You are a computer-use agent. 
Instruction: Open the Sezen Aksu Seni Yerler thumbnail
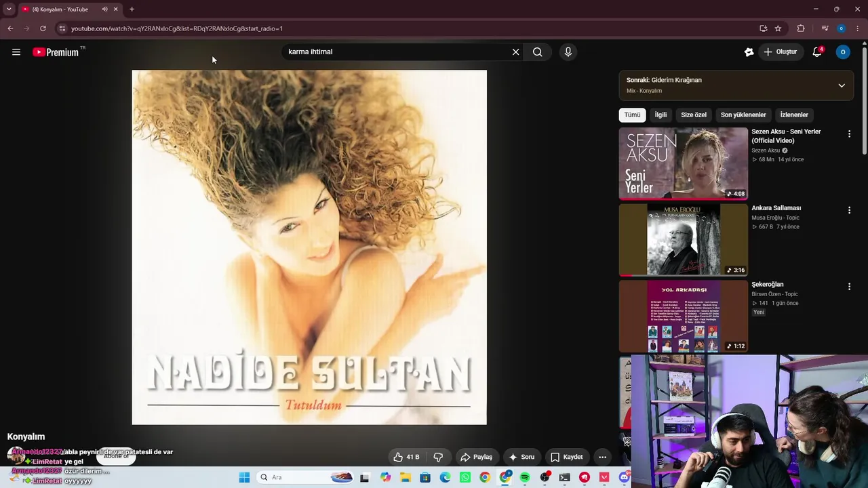(683, 163)
